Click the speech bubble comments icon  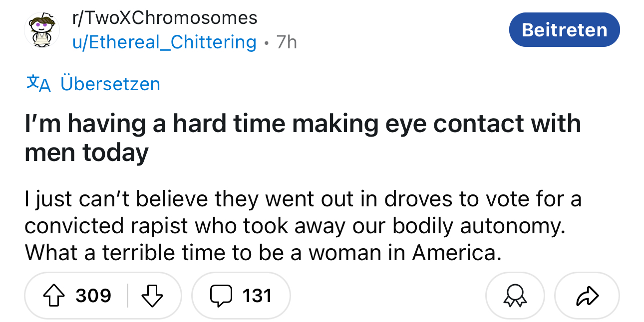[x=220, y=296]
